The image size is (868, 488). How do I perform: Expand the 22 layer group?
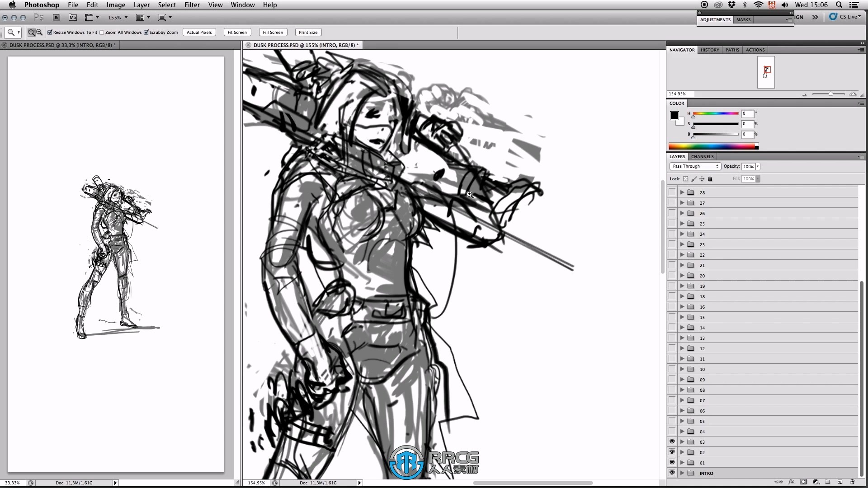pyautogui.click(x=682, y=255)
